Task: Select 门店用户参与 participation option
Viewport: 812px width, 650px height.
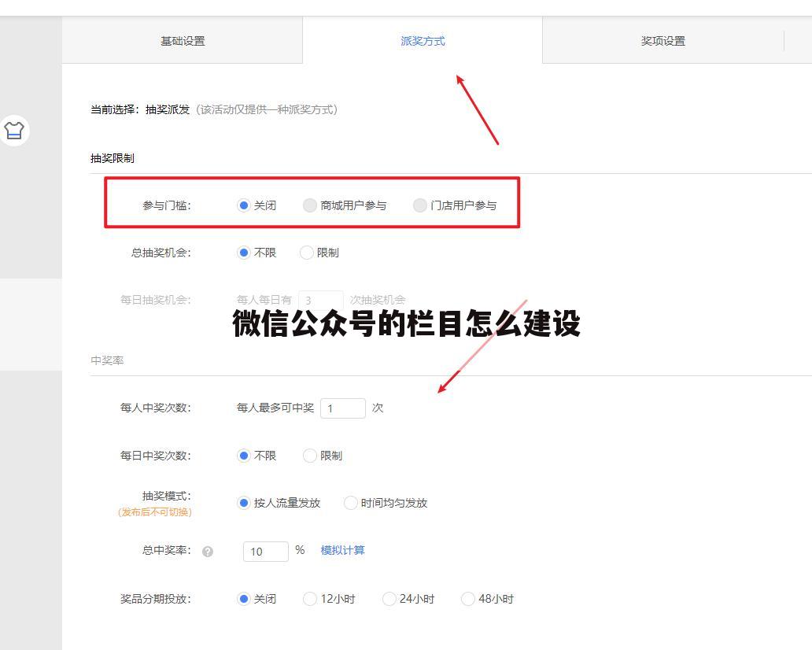Action: pyautogui.click(x=420, y=204)
